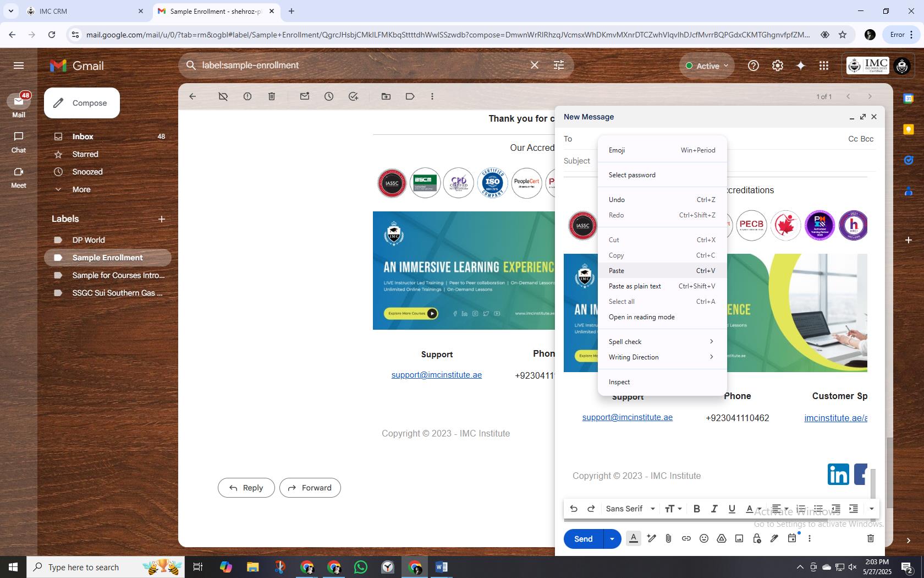924x578 pixels.
Task: Add email to tasks
Action: (x=353, y=96)
